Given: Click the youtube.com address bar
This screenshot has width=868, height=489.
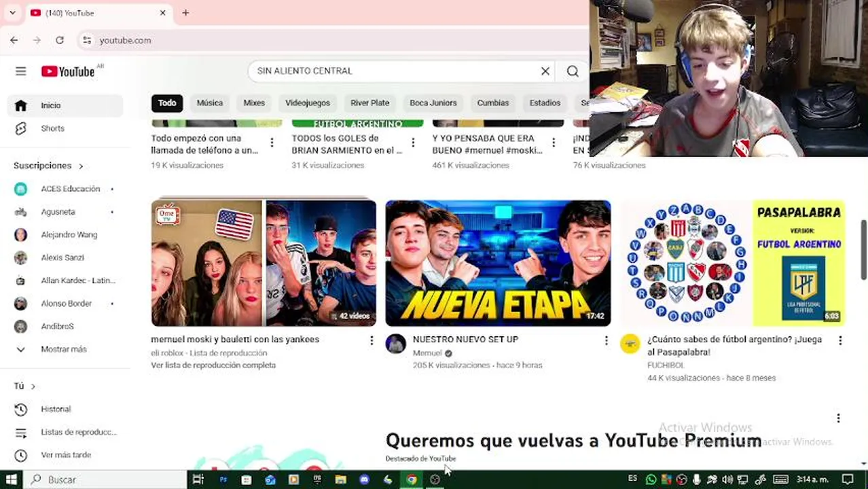Looking at the screenshot, I should 333,40.
